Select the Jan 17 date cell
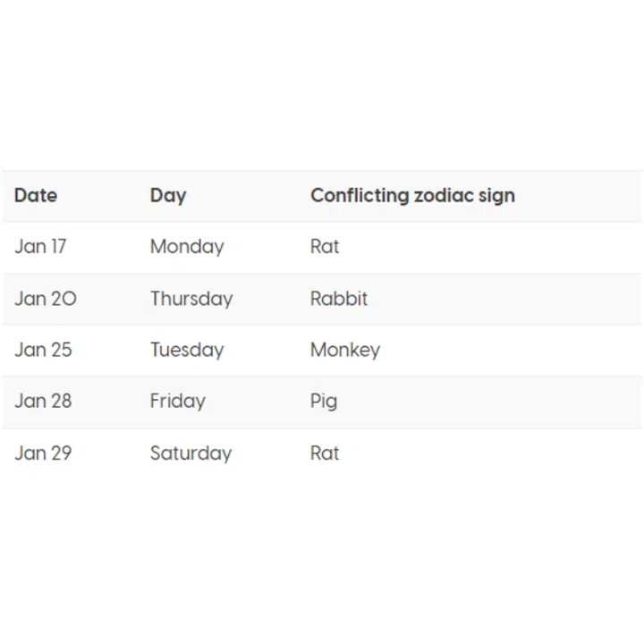 40,247
